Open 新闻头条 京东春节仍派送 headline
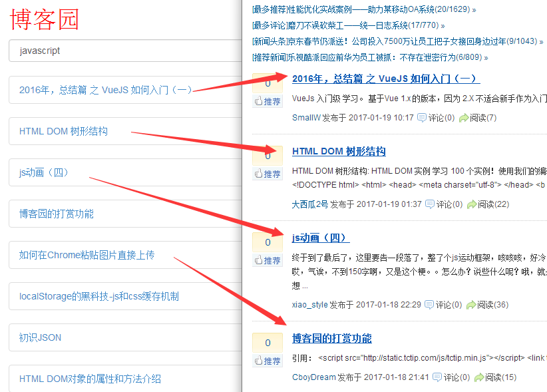The width and height of the screenshot is (547, 392). [397, 41]
